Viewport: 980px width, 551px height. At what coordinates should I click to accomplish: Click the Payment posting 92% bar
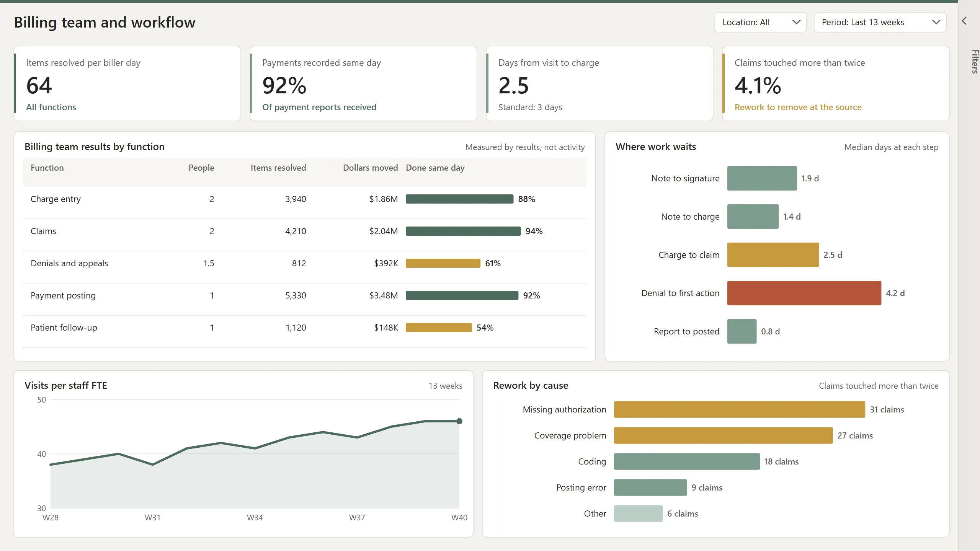(x=462, y=295)
